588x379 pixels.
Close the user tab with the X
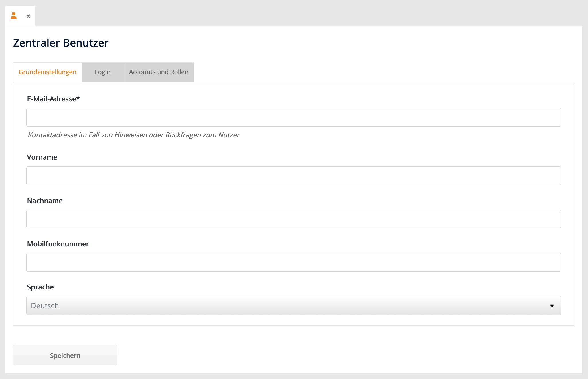pyautogui.click(x=28, y=16)
